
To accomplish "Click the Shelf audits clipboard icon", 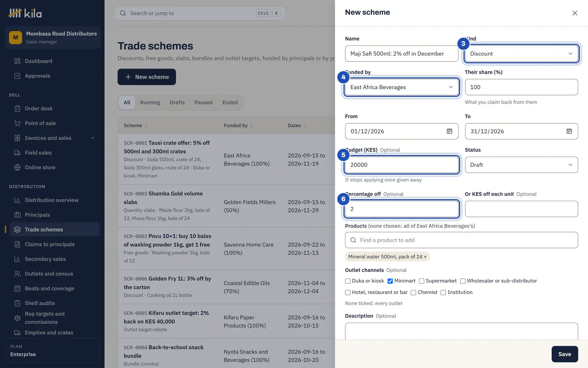I will (x=17, y=303).
